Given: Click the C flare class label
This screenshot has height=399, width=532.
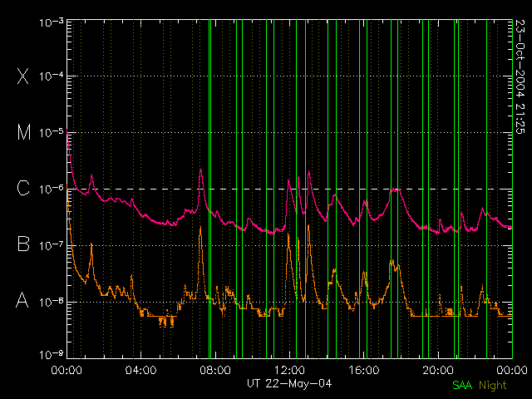Looking at the screenshot, I should (x=23, y=188).
